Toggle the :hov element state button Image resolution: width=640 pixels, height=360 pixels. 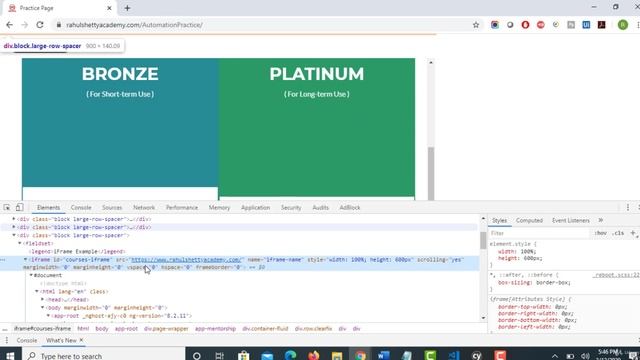pyautogui.click(x=600, y=233)
